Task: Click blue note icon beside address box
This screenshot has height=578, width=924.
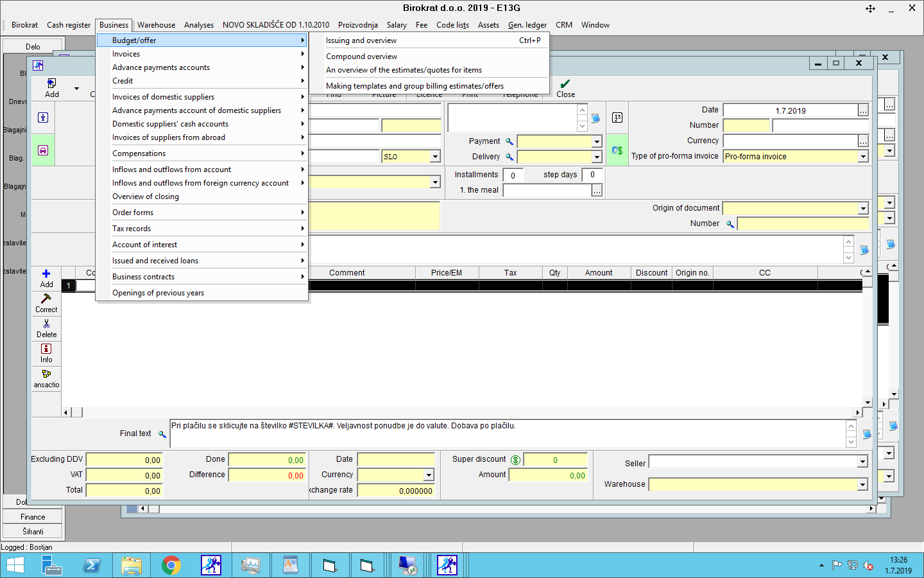Action: tap(595, 118)
